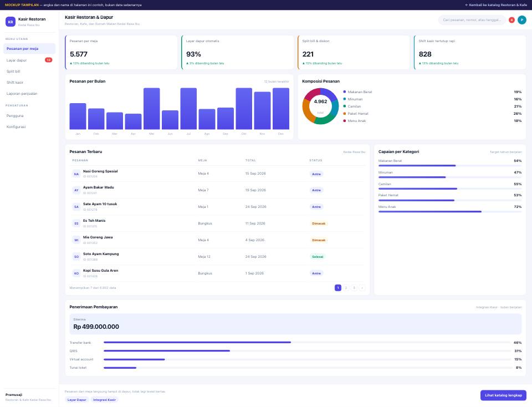This screenshot has height=407, width=532.
Task: Click the Layar Dapur tag chip
Action: click(77, 400)
